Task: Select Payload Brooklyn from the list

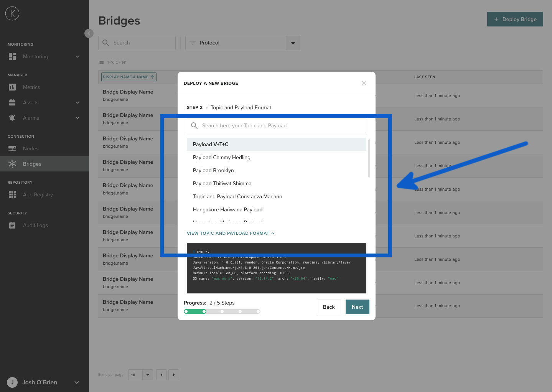Action: [x=213, y=170]
